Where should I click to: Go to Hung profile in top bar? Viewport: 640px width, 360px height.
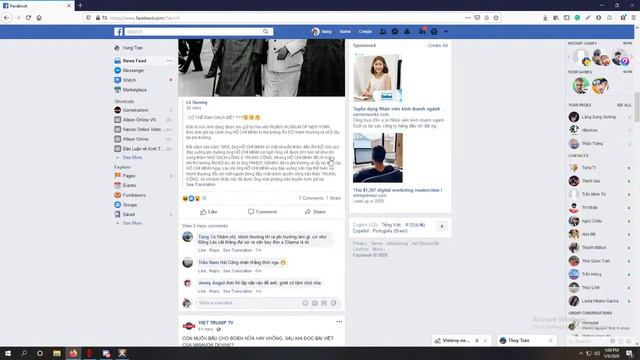322,31
